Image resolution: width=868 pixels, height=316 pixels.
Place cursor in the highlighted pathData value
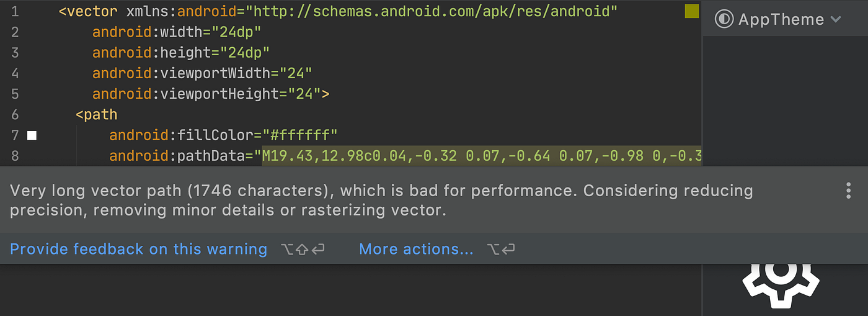[x=482, y=155]
